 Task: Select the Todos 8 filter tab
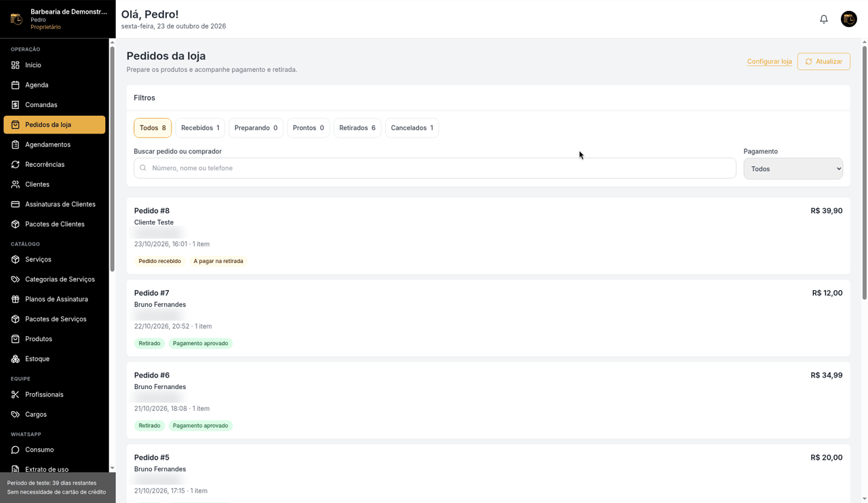tap(153, 128)
